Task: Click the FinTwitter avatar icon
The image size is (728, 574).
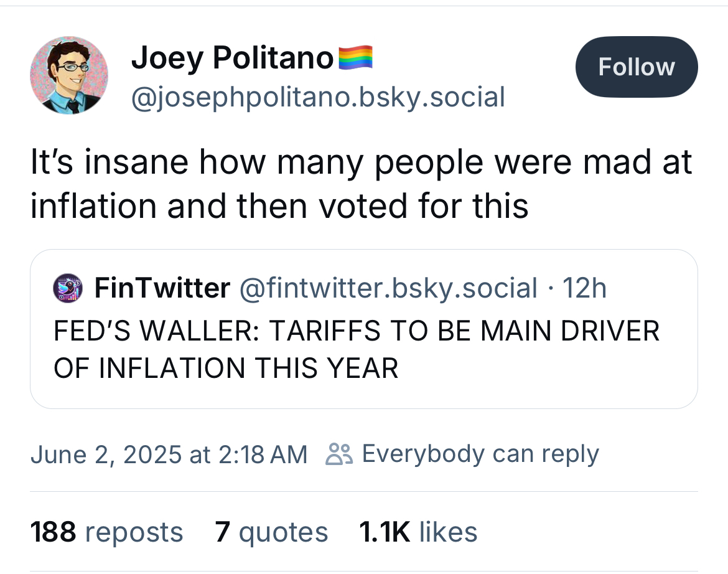Action: (69, 288)
